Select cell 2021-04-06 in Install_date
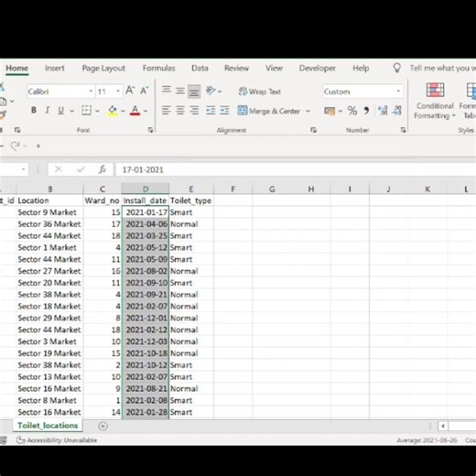476x476 pixels. coord(146,224)
